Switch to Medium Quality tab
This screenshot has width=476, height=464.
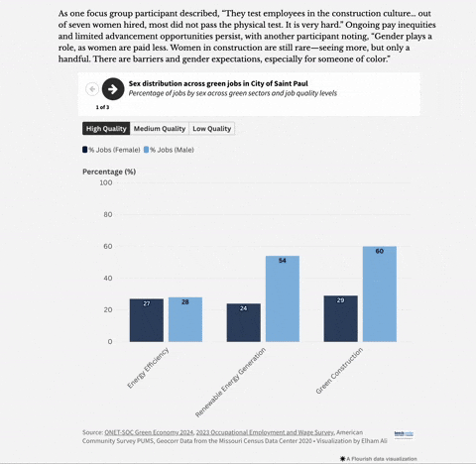pyautogui.click(x=160, y=129)
